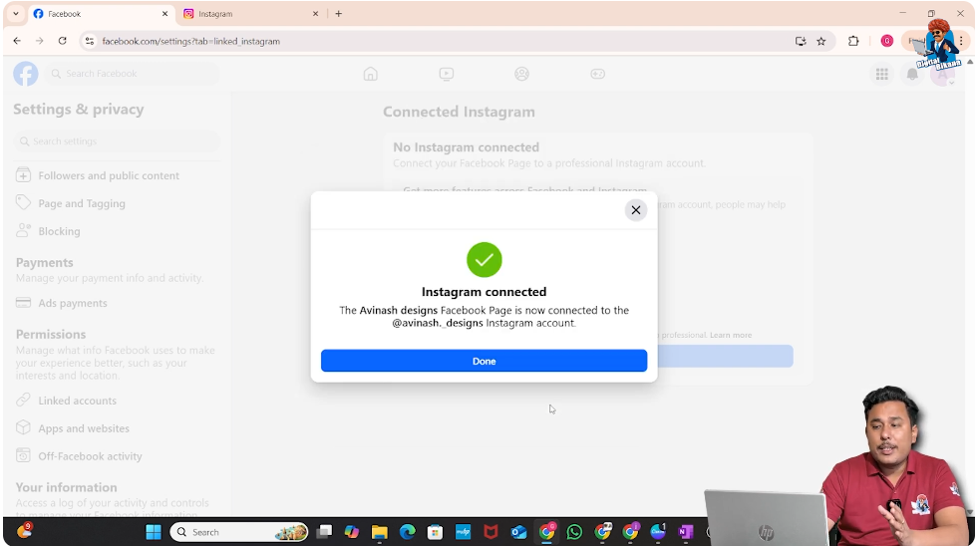The image size is (980, 546).
Task: Go to Facebook Home icon
Action: (371, 74)
